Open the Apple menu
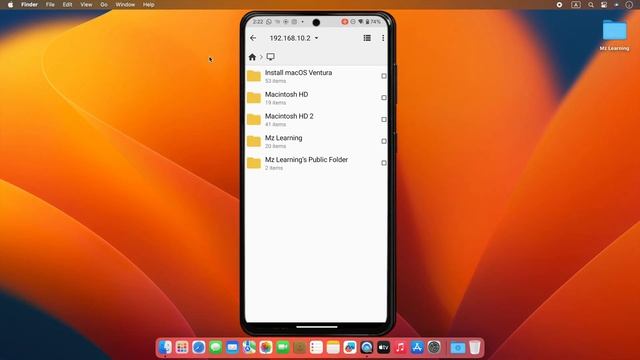Screen dimensions: 640x360 (11, 4)
